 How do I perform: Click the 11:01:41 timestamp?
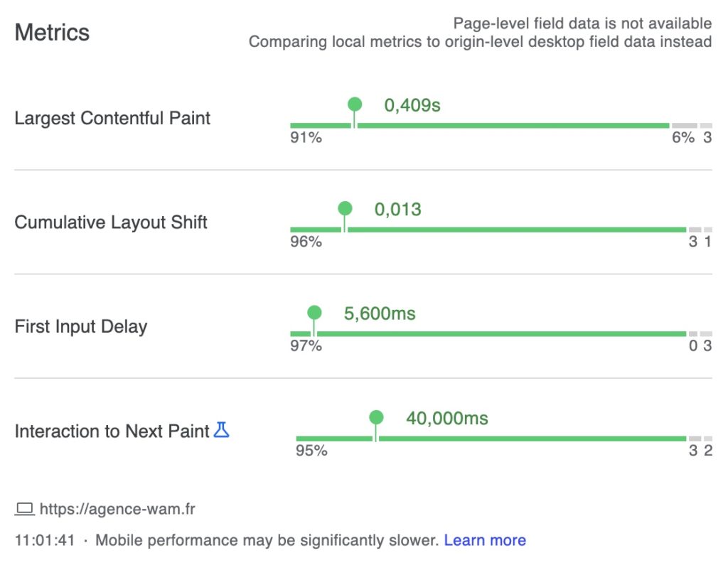[x=45, y=540]
